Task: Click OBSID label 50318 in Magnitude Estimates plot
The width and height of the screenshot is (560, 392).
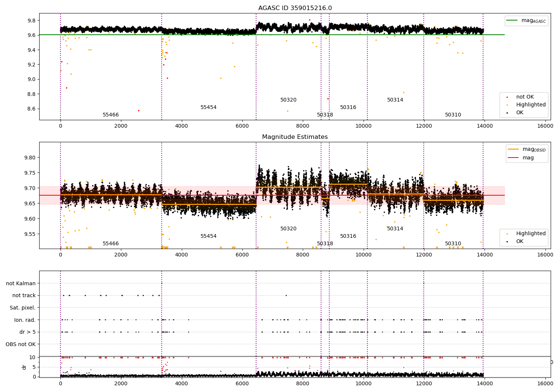Action: tap(325, 244)
